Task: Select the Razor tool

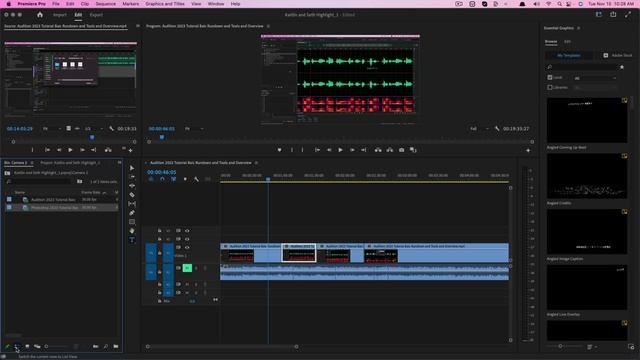Action: 132,195
